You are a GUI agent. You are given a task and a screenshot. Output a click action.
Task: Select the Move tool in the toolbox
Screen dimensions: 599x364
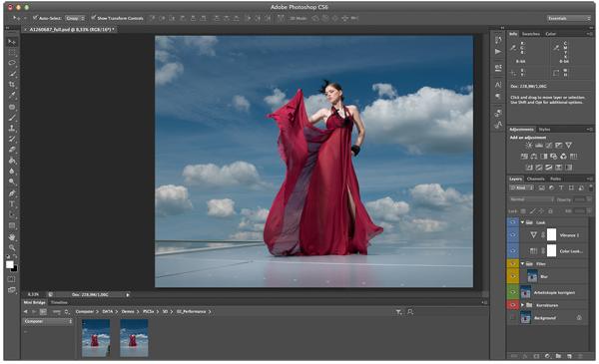[x=12, y=41]
